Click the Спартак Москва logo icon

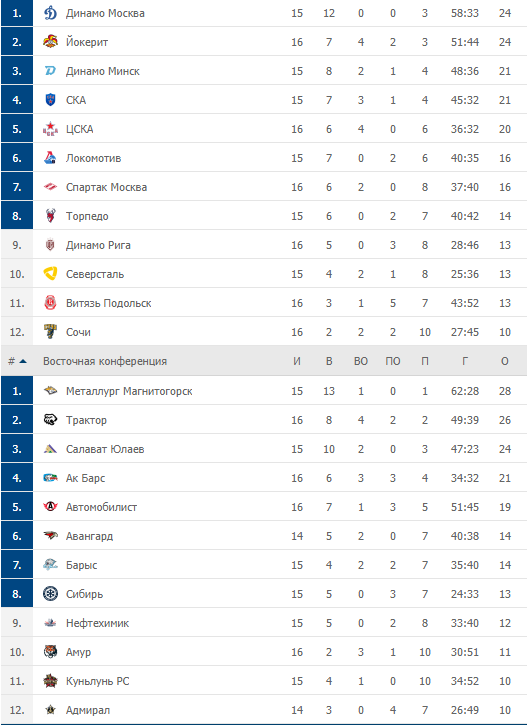pos(50,187)
